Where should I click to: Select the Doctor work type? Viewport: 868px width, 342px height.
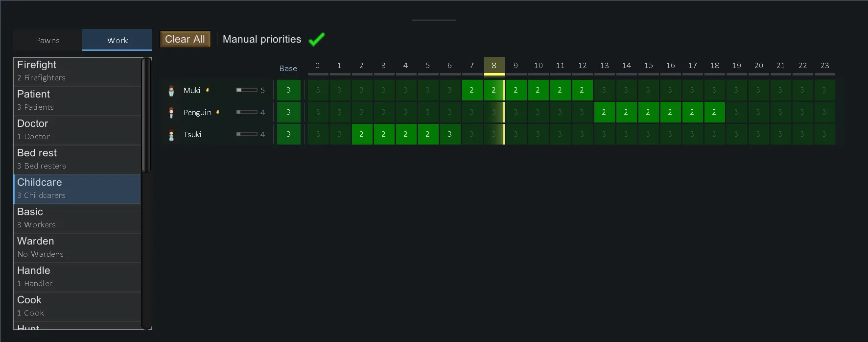(77, 130)
